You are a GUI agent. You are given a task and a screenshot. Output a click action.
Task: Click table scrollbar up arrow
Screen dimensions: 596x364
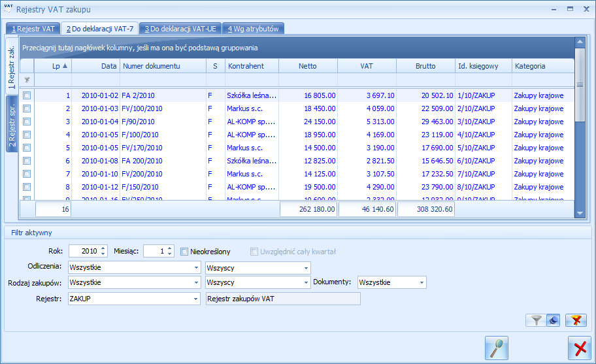pyautogui.click(x=580, y=42)
